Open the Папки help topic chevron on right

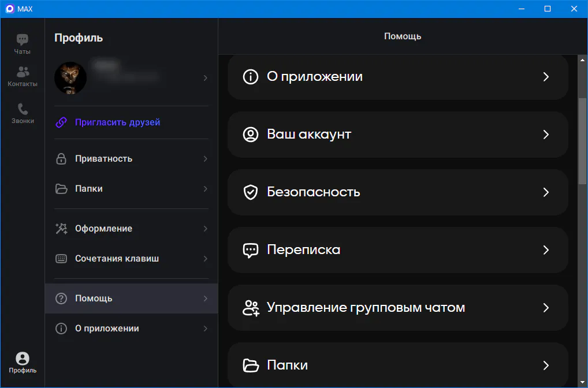[546, 365]
